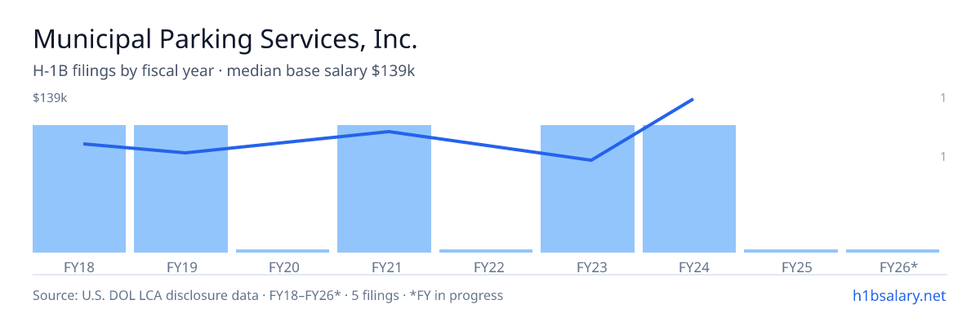Click the small FY20 bar stub
Image resolution: width=980 pixels, height=327 pixels.
tap(283, 251)
